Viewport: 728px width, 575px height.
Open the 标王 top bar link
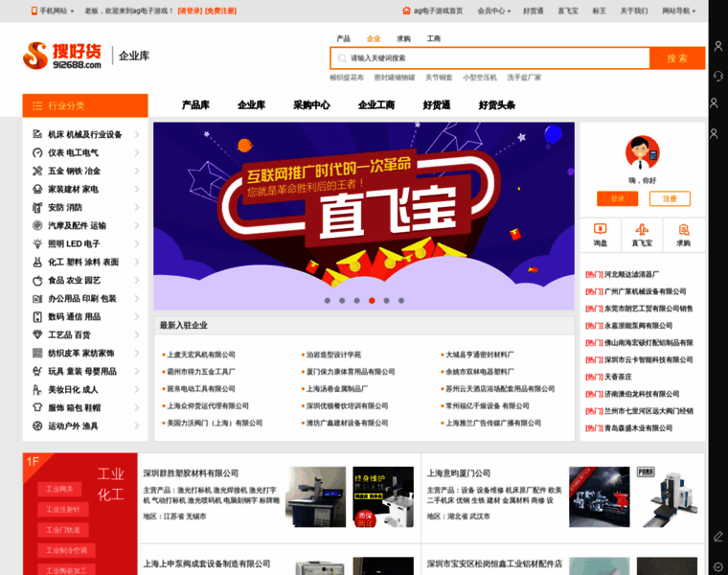[x=599, y=11]
